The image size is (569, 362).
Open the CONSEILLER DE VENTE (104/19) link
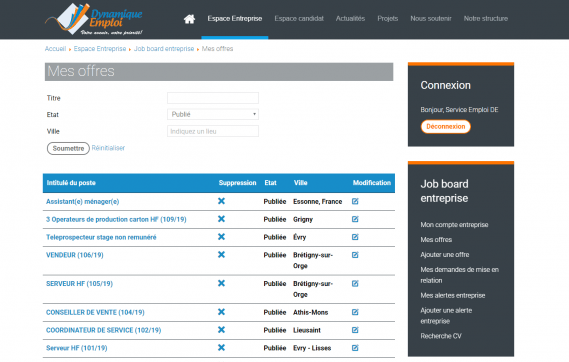pos(95,312)
